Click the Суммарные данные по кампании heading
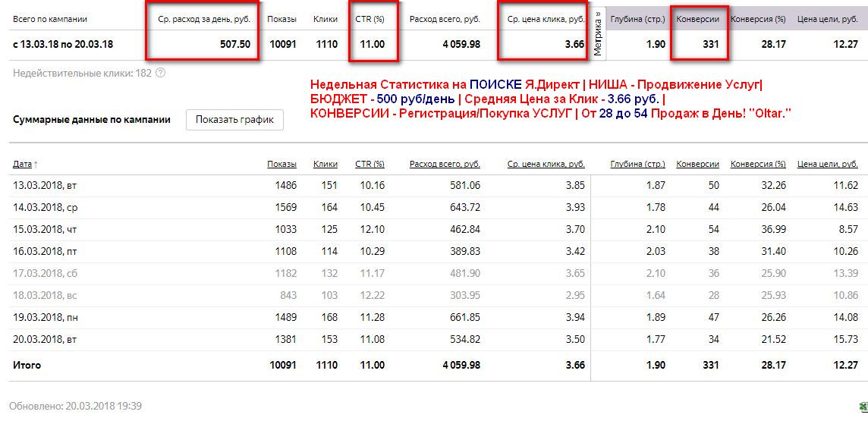The image size is (868, 421). [x=91, y=120]
